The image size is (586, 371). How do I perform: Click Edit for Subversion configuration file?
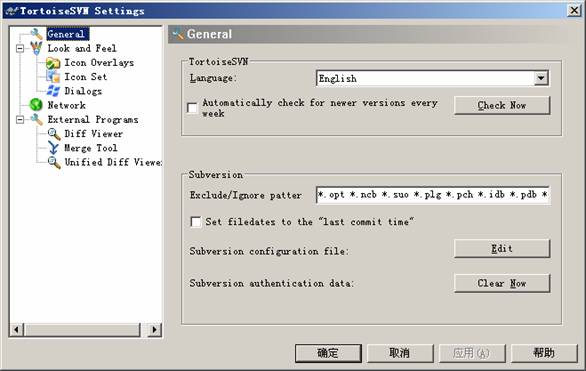point(502,249)
